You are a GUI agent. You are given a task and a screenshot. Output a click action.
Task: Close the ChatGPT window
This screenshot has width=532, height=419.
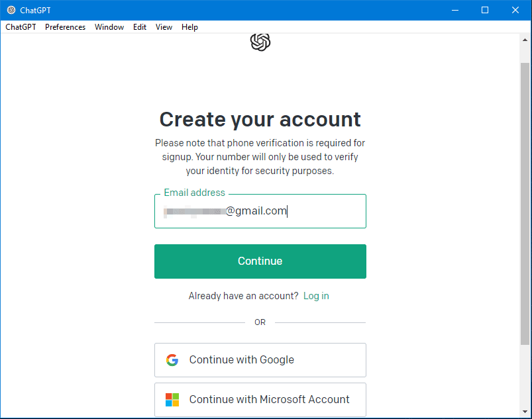click(x=515, y=10)
